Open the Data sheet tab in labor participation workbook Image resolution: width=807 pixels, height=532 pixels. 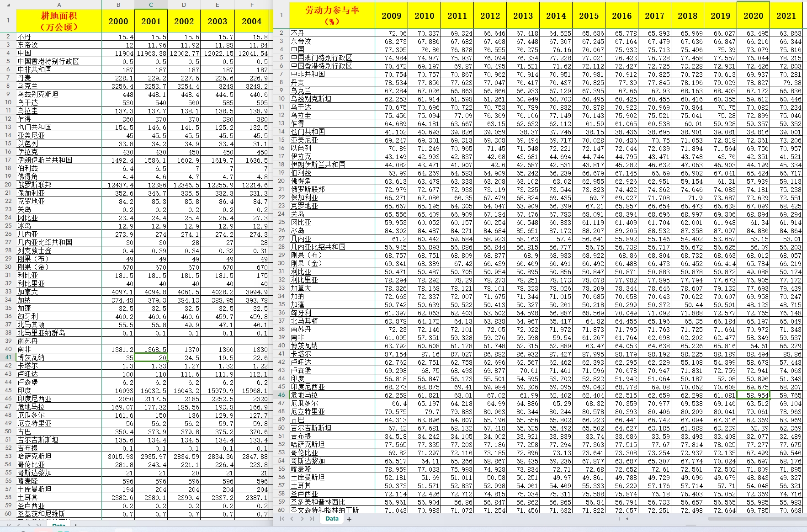[332, 519]
